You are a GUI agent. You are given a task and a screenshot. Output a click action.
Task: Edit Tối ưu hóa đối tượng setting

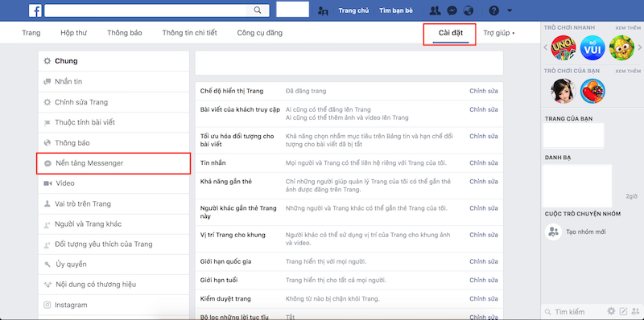click(x=484, y=136)
